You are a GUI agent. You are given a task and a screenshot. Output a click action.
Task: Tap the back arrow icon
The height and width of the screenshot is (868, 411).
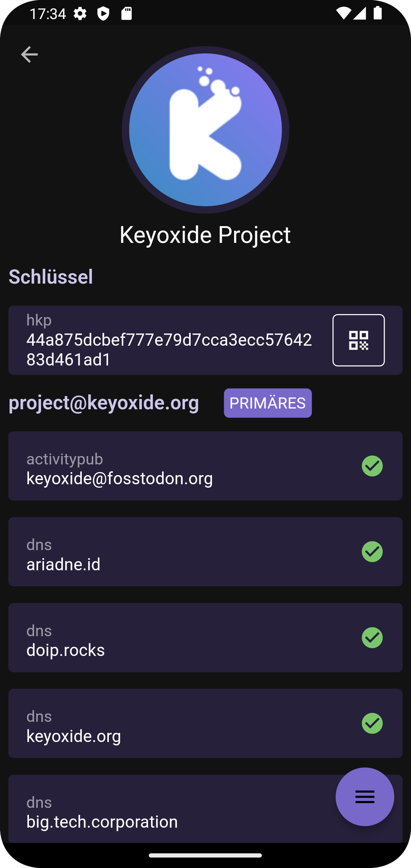29,54
